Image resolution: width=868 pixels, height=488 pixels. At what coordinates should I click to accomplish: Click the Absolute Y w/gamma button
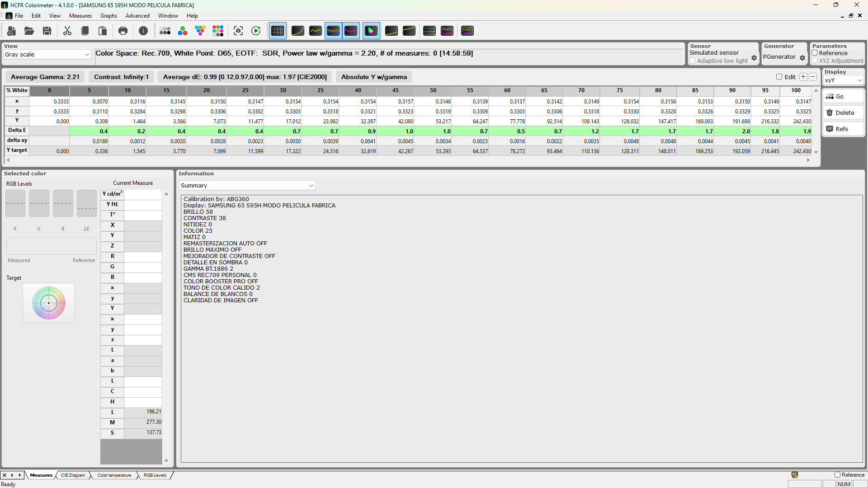pyautogui.click(x=374, y=77)
